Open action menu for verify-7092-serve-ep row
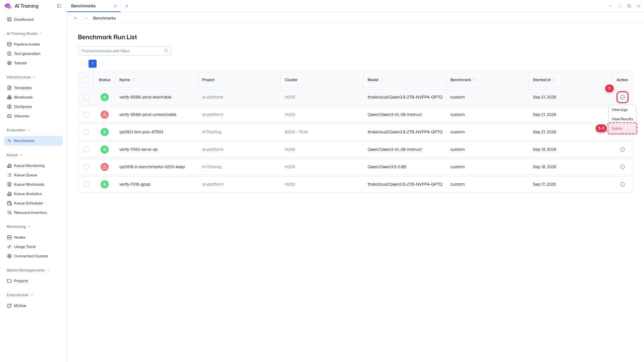Image resolution: width=644 pixels, height=362 pixels. click(622, 149)
